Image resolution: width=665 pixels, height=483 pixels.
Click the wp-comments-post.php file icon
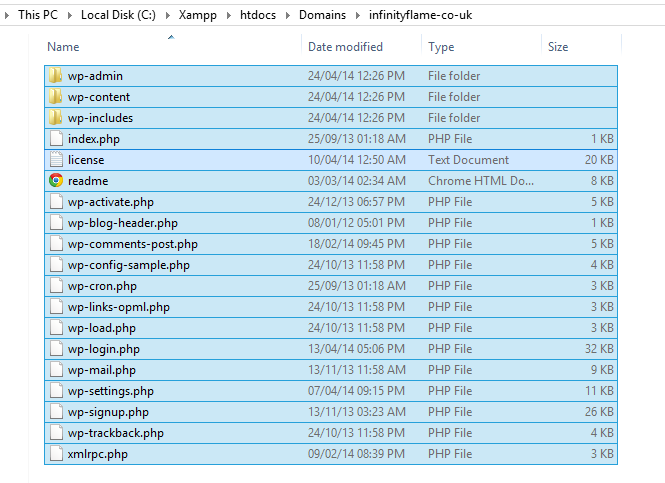[x=56, y=244]
